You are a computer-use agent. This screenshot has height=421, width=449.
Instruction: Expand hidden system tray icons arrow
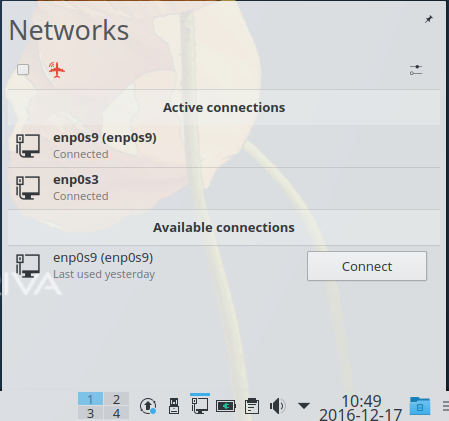(x=304, y=406)
